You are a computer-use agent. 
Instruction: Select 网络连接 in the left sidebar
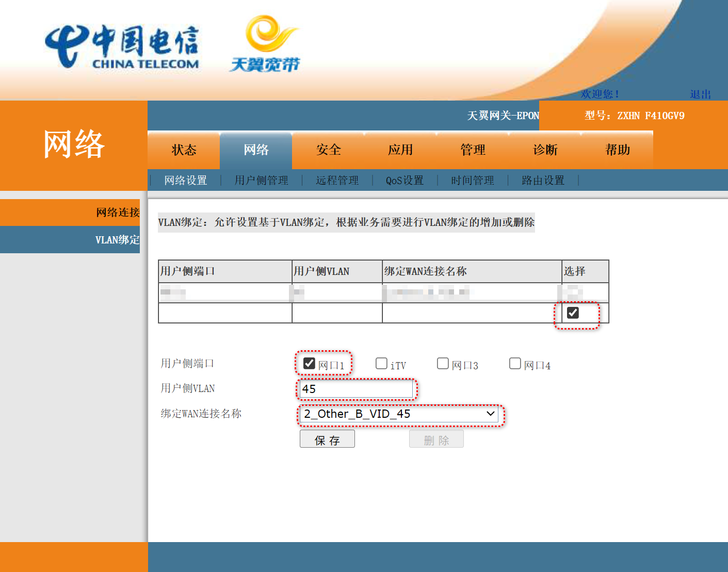118,213
